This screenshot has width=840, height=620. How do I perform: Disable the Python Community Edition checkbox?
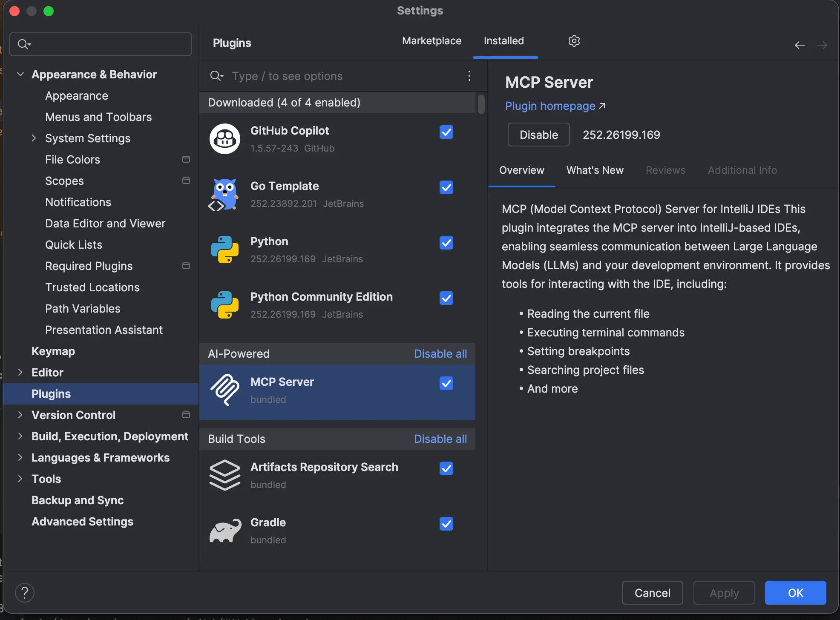446,298
